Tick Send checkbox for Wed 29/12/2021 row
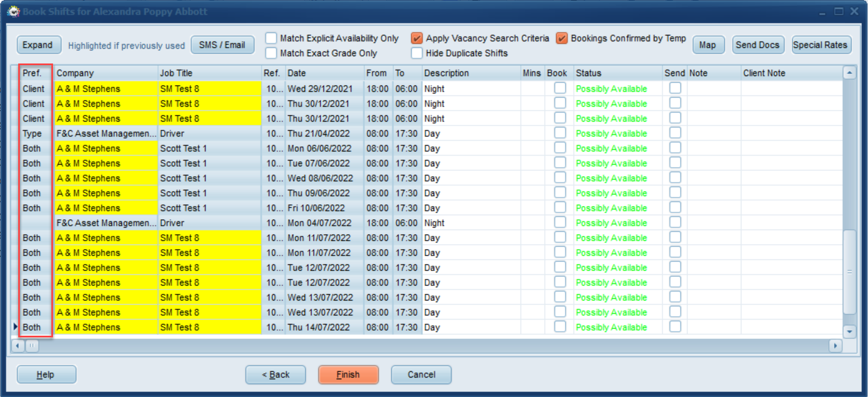 click(675, 88)
